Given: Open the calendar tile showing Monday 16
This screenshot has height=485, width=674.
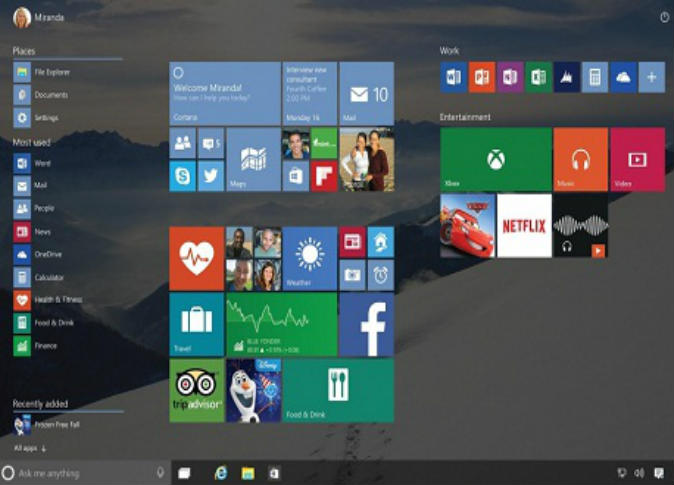Looking at the screenshot, I should (310, 93).
